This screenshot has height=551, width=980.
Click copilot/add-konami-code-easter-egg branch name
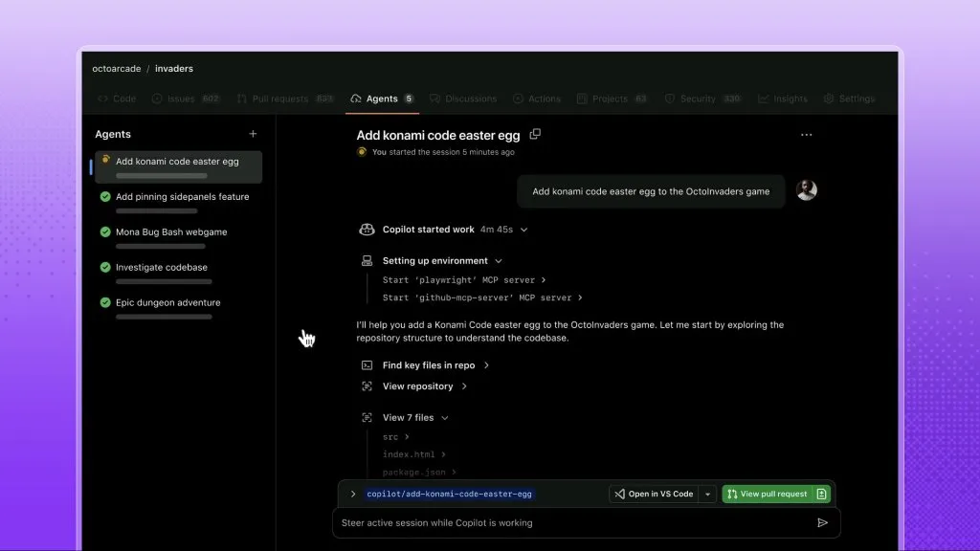point(450,495)
